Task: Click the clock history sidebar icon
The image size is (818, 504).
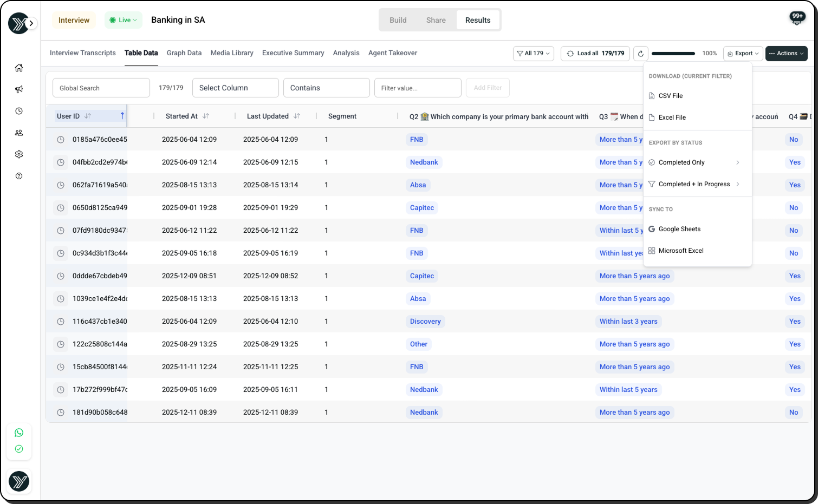Action: (19, 111)
